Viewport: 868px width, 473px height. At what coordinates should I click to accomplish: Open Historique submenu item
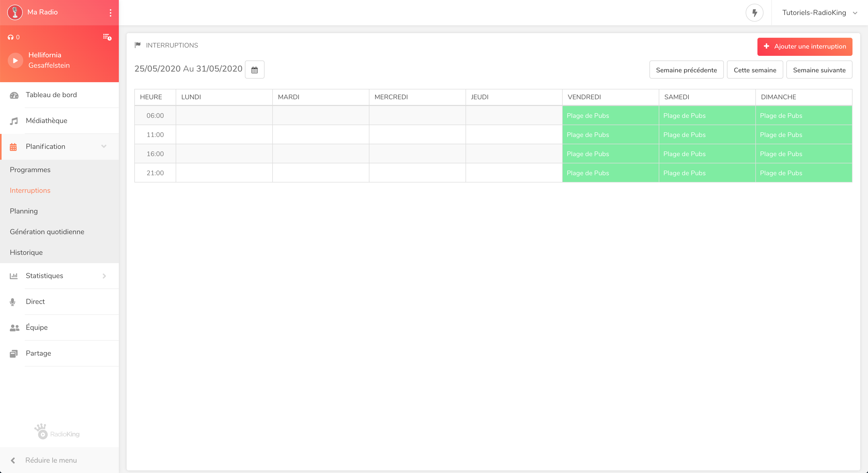(26, 253)
